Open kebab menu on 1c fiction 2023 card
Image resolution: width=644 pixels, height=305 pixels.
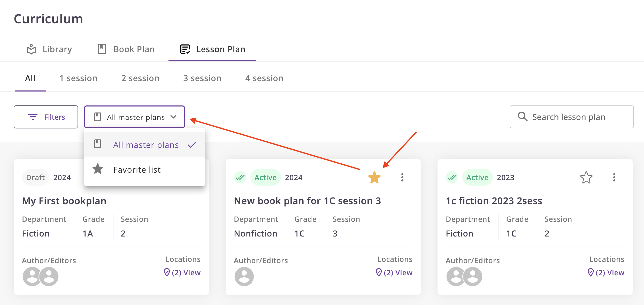(614, 178)
